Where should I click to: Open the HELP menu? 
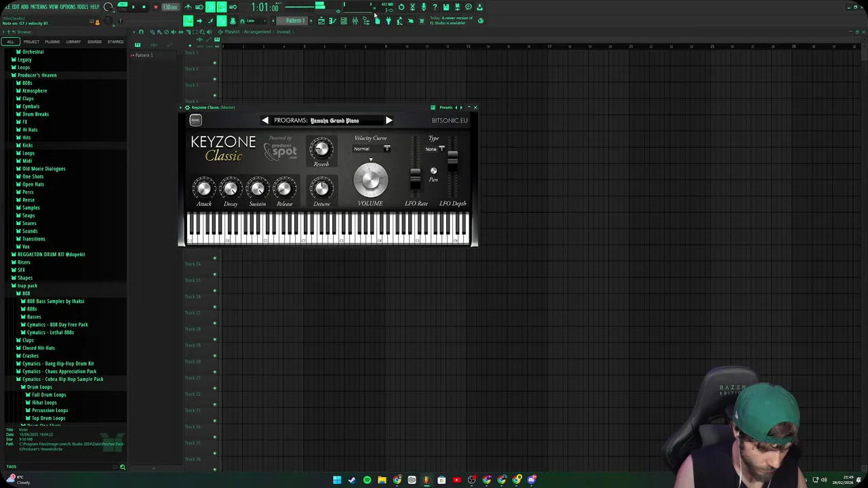click(95, 7)
